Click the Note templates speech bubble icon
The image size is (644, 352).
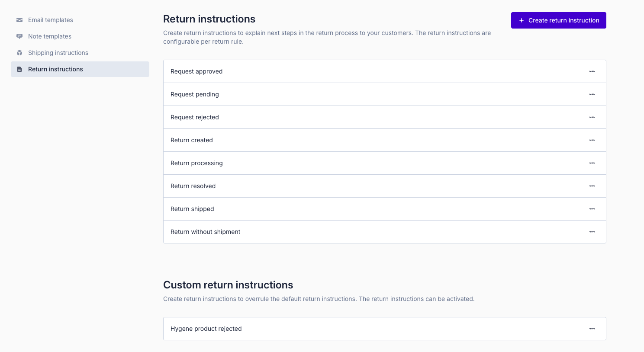point(19,36)
